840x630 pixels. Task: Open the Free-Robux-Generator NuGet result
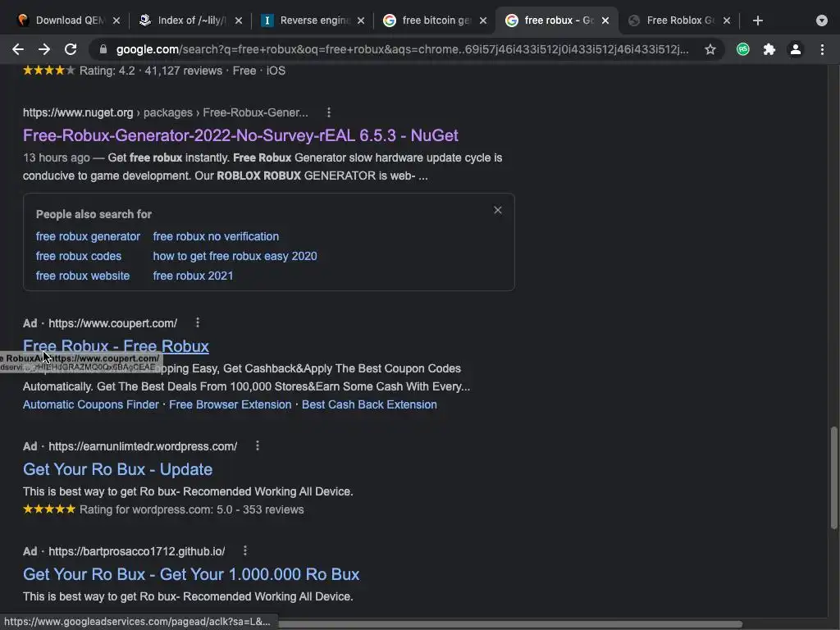pyautogui.click(x=240, y=135)
